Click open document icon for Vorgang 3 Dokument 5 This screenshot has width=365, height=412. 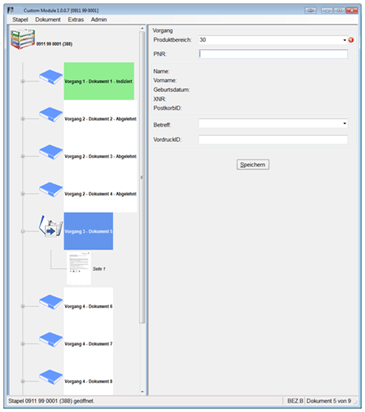51,226
